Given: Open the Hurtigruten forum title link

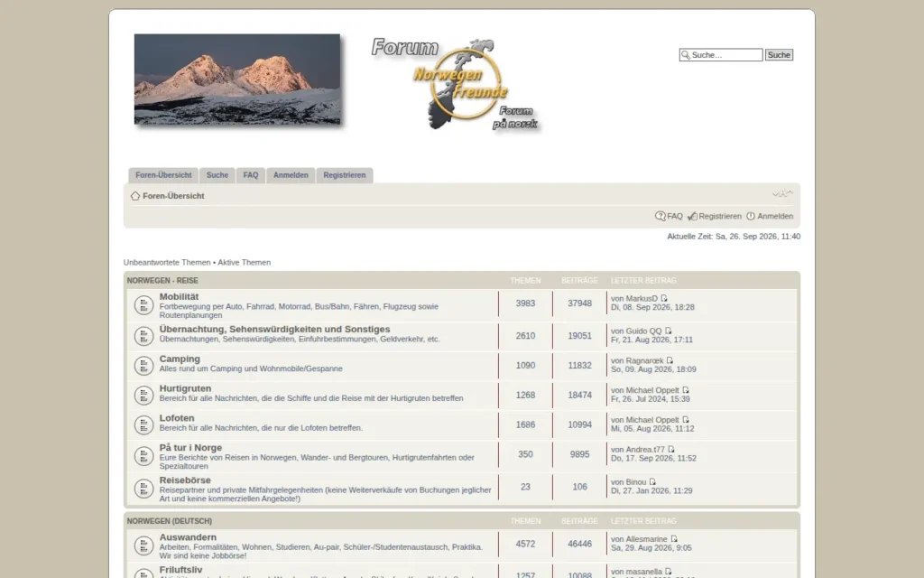Looking at the screenshot, I should pyautogui.click(x=185, y=388).
